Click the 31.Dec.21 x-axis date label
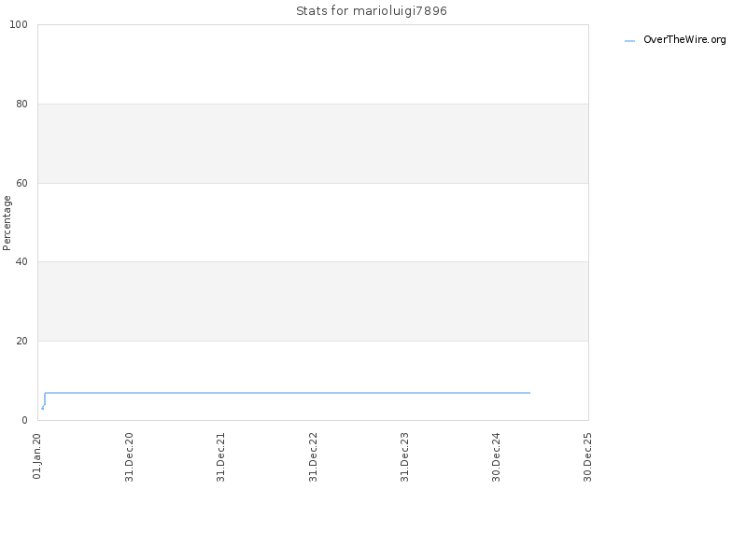747x560 pixels. pos(220,457)
